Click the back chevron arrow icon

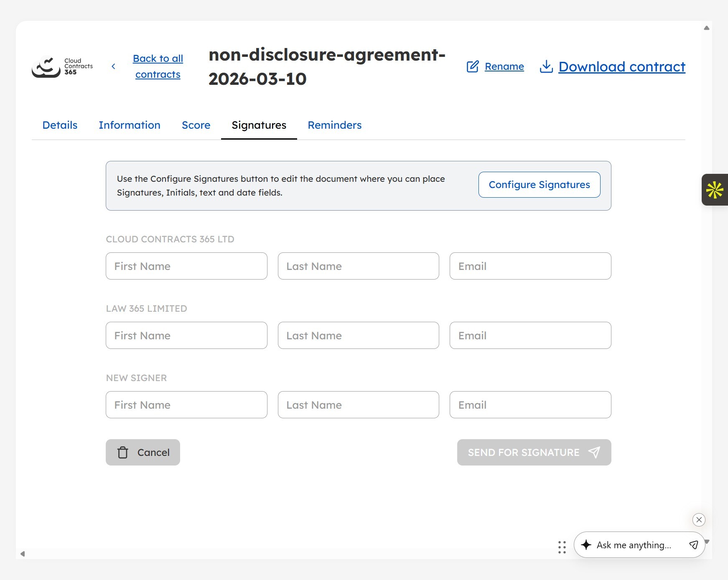113,66
